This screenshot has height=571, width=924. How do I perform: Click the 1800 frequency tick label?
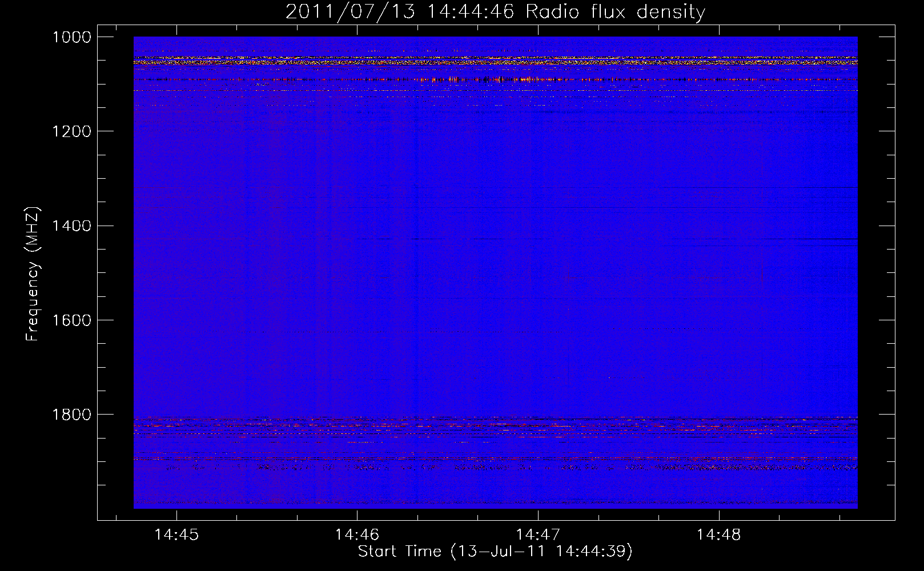pos(71,414)
